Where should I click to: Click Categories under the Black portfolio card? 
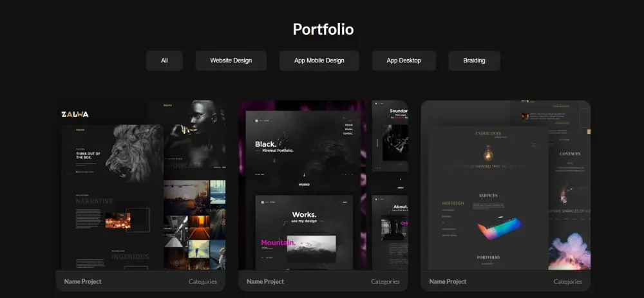385,281
